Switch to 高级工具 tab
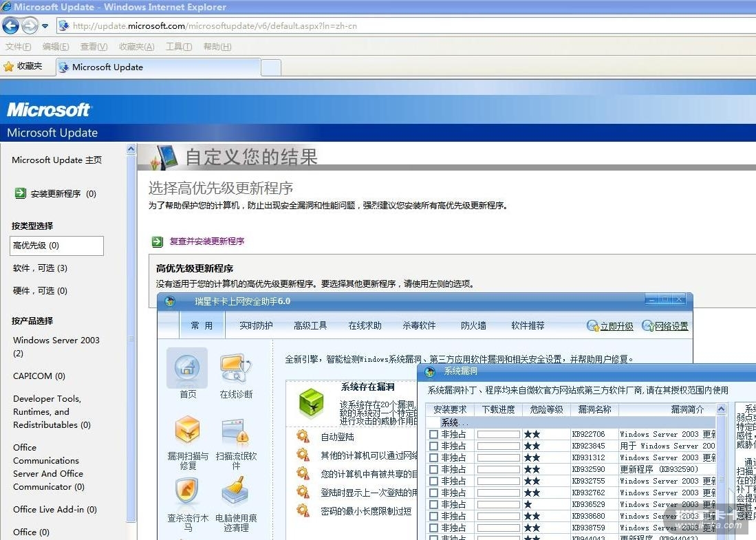756x540 pixels. tap(310, 326)
